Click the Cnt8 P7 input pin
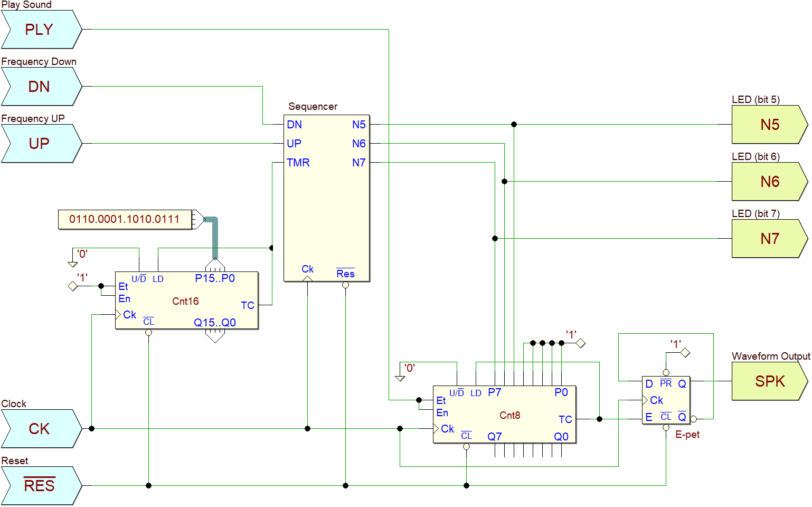 495,392
